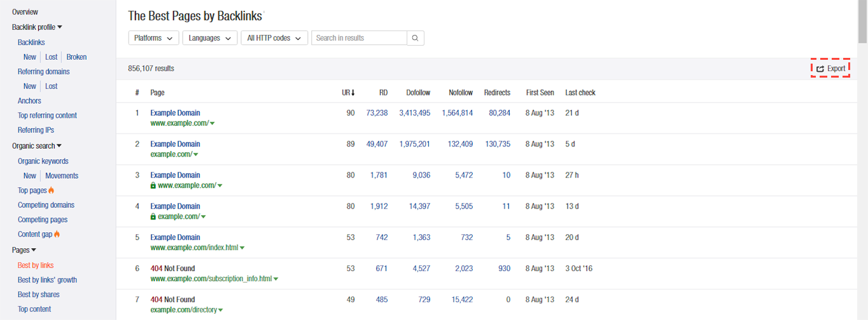This screenshot has width=868, height=320.
Task: Open Organic keywords report
Action: [x=43, y=162]
